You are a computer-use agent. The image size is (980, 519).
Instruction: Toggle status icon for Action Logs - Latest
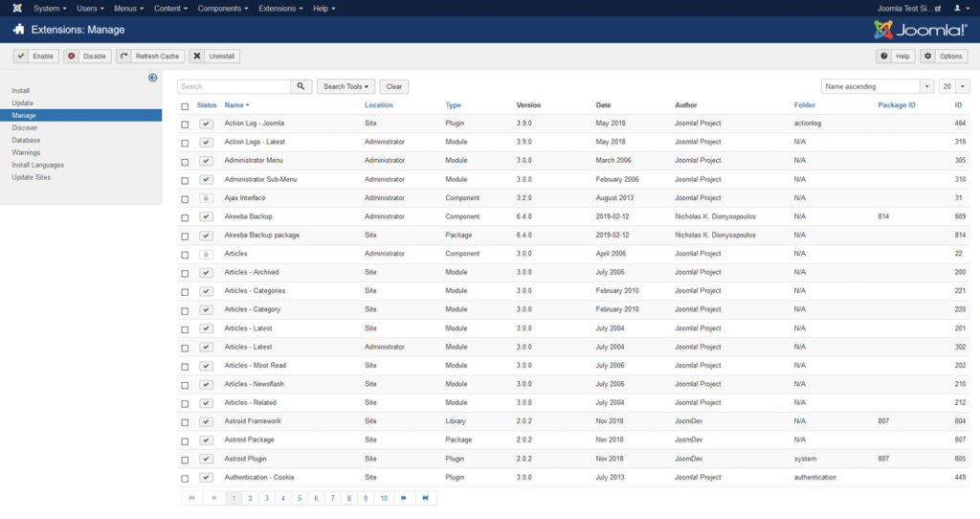pyautogui.click(x=206, y=143)
